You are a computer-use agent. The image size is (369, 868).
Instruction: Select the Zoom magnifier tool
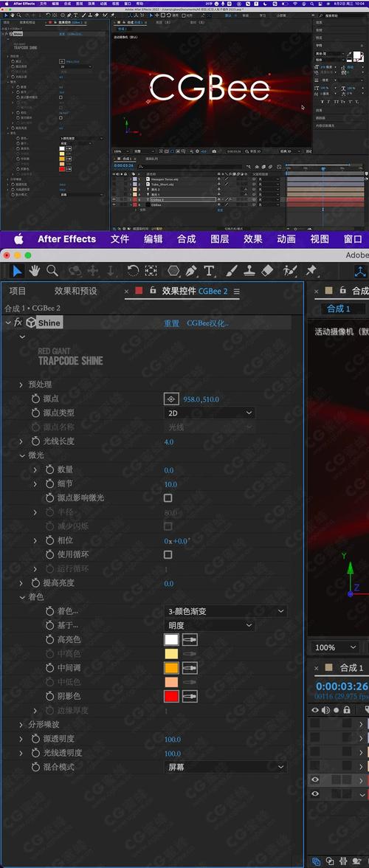point(52,270)
